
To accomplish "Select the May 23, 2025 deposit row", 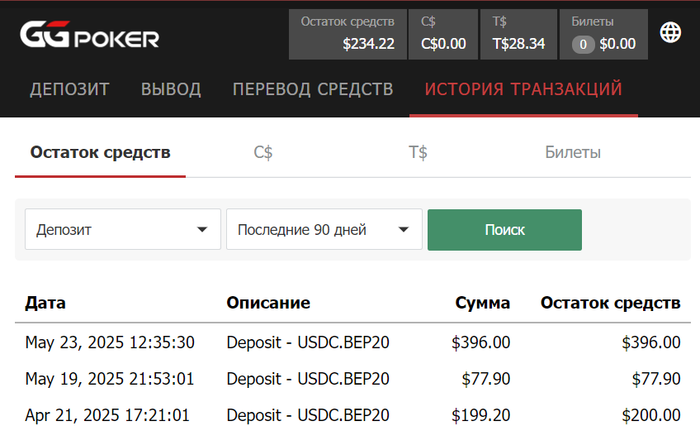I will (352, 342).
